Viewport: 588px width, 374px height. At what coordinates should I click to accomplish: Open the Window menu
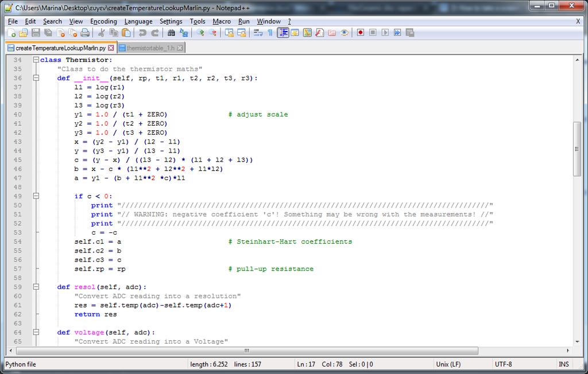269,21
